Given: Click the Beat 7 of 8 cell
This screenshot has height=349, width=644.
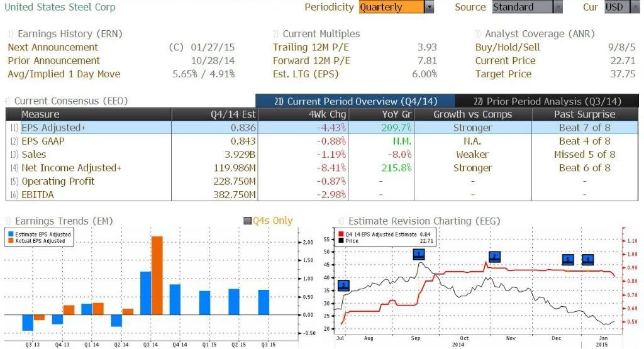Looking at the screenshot, I should (585, 128).
